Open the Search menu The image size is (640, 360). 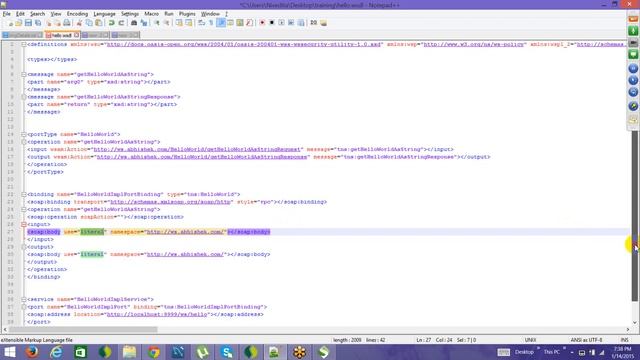(x=37, y=13)
